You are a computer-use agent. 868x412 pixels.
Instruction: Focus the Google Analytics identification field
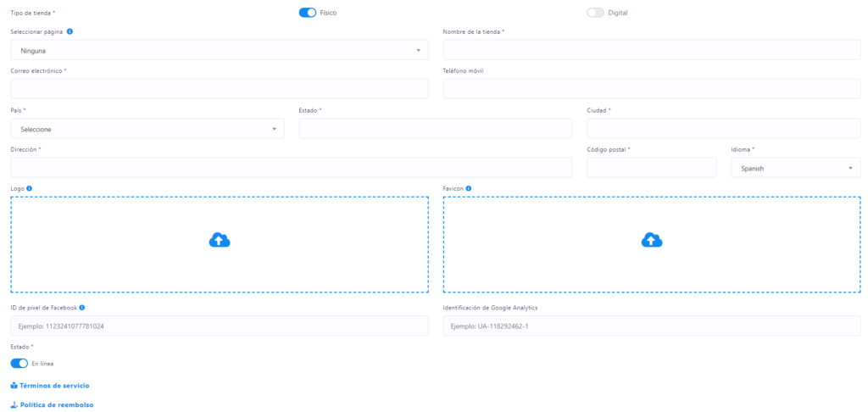[x=652, y=326]
